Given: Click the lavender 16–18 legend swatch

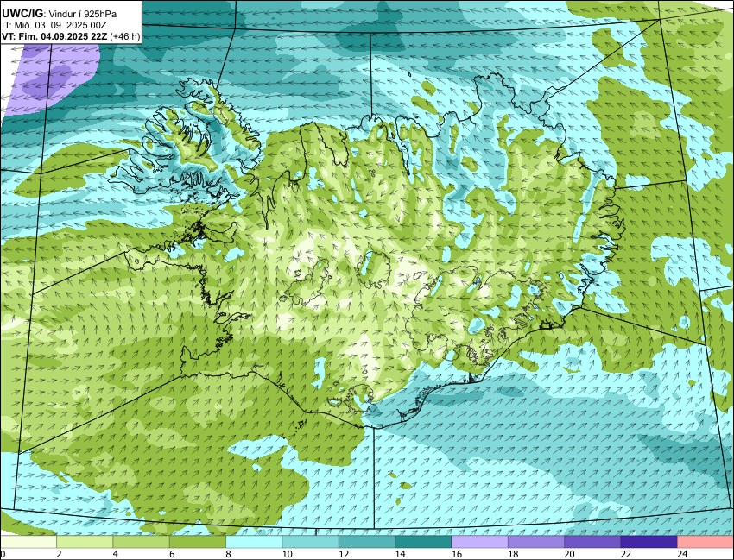Looking at the screenshot, I should 480,542.
